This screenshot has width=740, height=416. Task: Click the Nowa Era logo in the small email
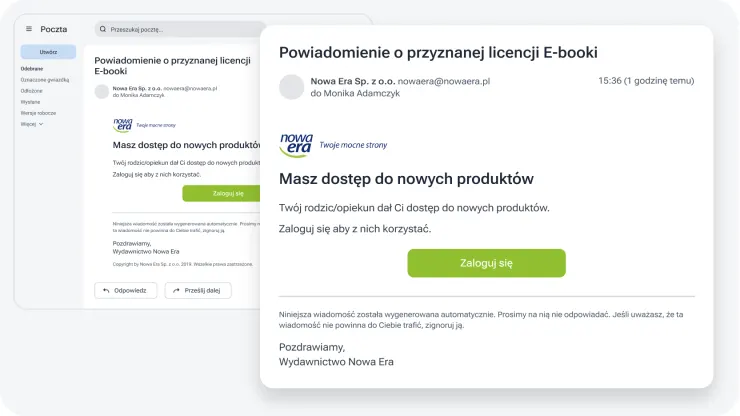123,125
